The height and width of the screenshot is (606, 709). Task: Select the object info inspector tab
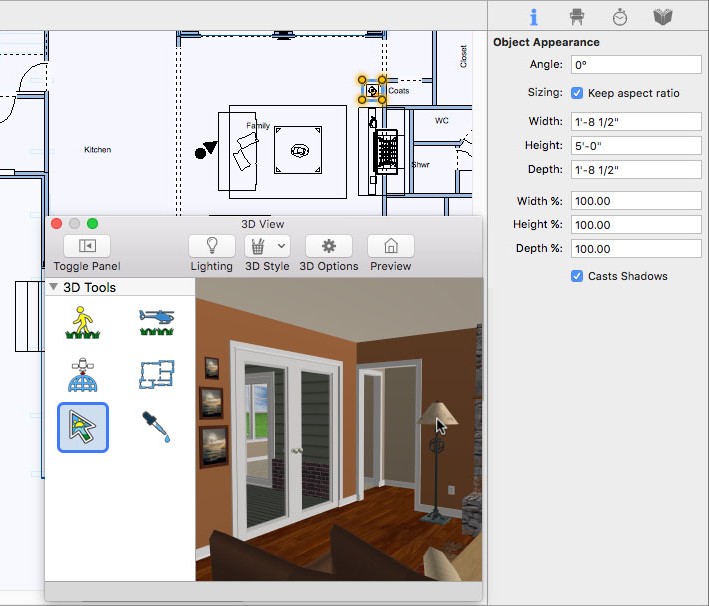(x=533, y=16)
